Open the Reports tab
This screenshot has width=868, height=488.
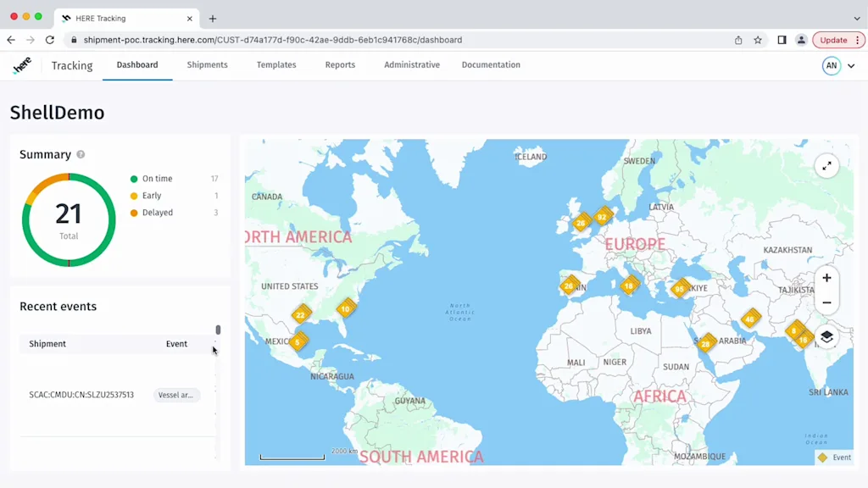pyautogui.click(x=340, y=64)
